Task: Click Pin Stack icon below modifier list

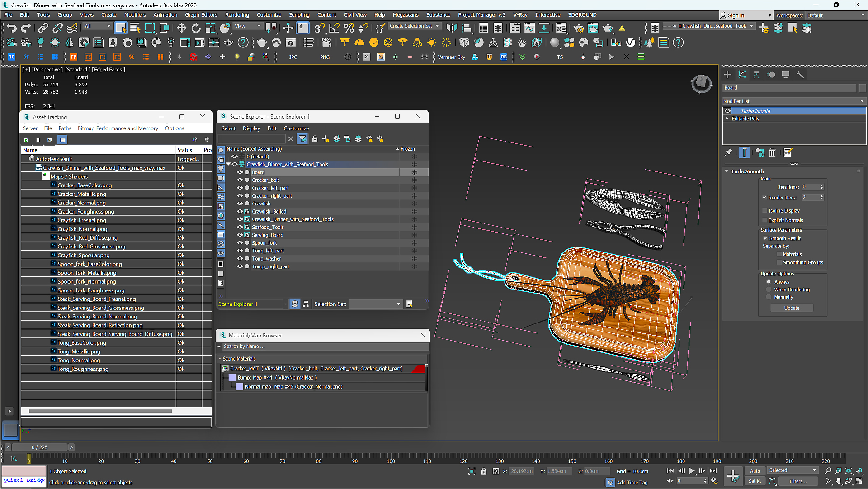Action: point(728,153)
